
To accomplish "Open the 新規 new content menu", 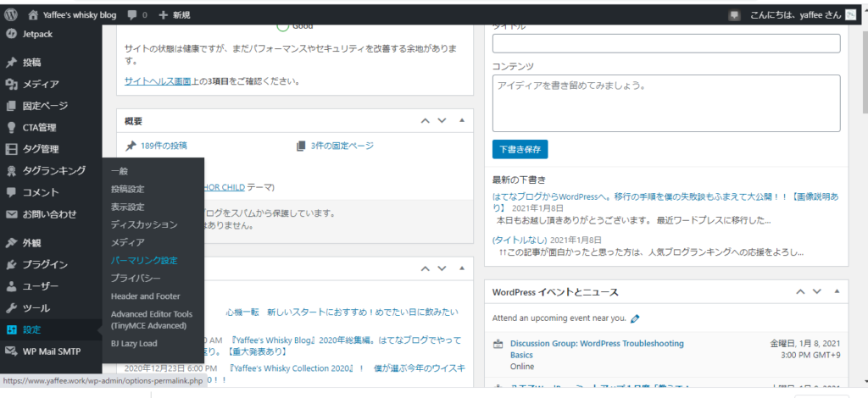I will (181, 15).
